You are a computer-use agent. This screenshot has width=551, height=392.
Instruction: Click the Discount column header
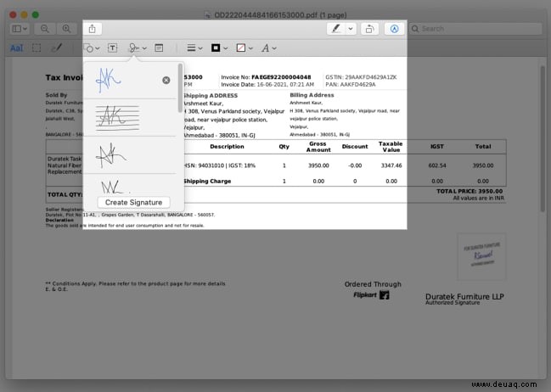pyautogui.click(x=355, y=147)
